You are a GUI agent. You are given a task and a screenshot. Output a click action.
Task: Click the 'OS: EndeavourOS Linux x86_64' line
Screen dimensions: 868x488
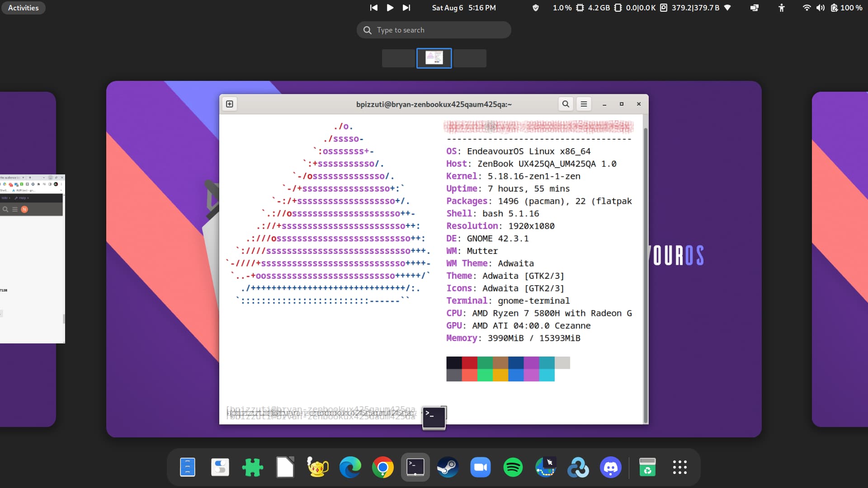pyautogui.click(x=519, y=151)
